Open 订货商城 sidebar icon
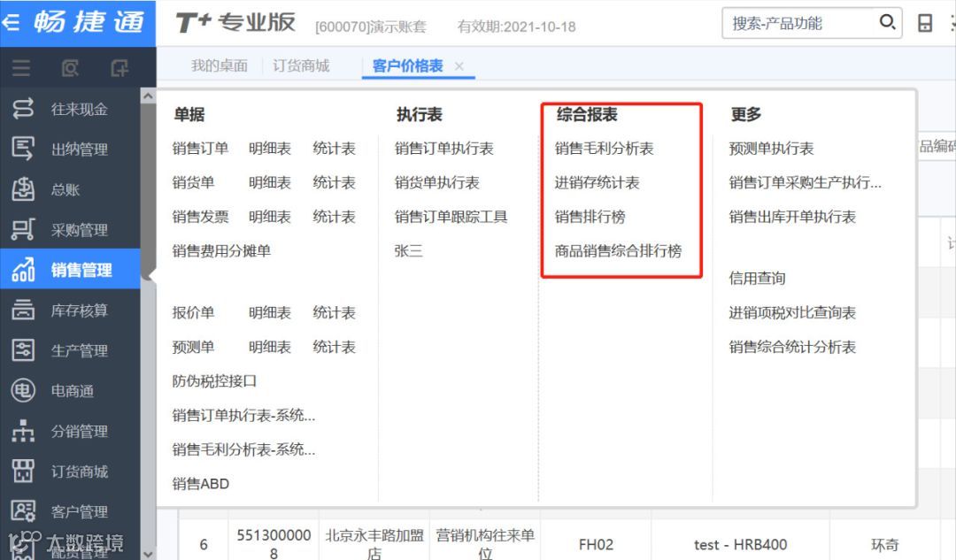 (x=23, y=471)
